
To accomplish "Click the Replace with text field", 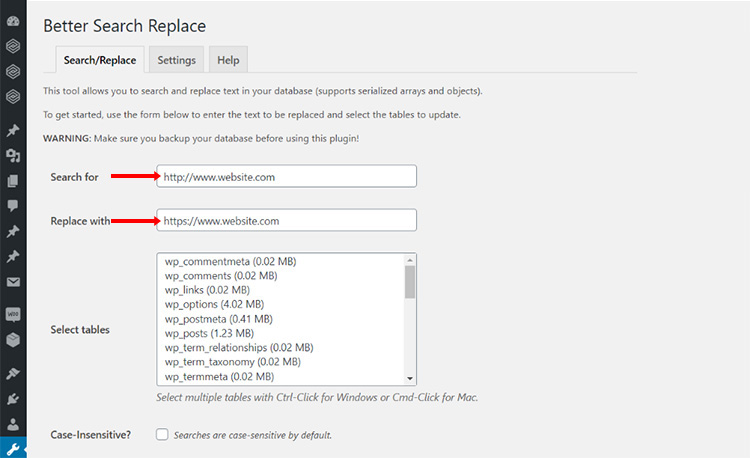I will (286, 220).
